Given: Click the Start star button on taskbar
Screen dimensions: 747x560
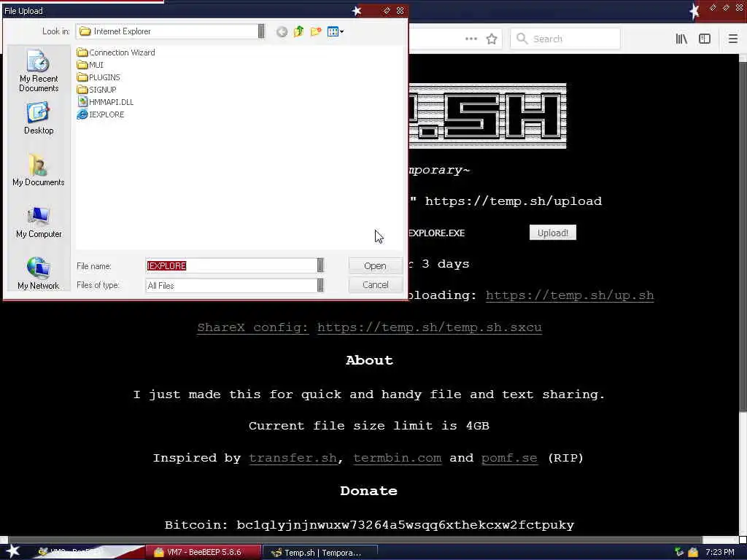Looking at the screenshot, I should tap(12, 552).
